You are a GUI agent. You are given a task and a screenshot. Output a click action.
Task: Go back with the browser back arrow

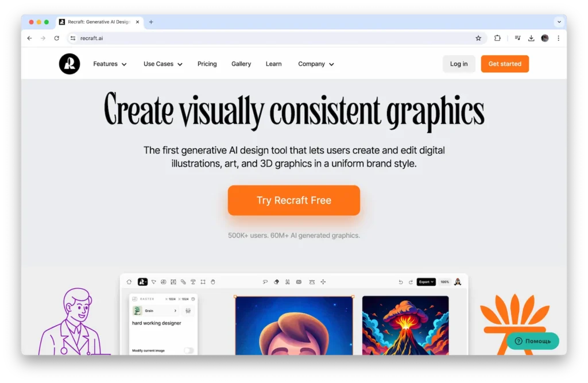(30, 38)
